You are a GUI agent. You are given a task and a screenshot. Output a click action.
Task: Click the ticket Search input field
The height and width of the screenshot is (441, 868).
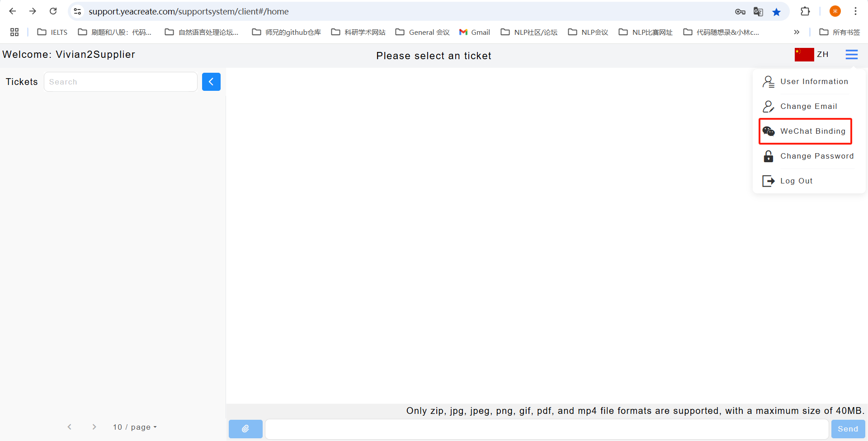tap(120, 82)
